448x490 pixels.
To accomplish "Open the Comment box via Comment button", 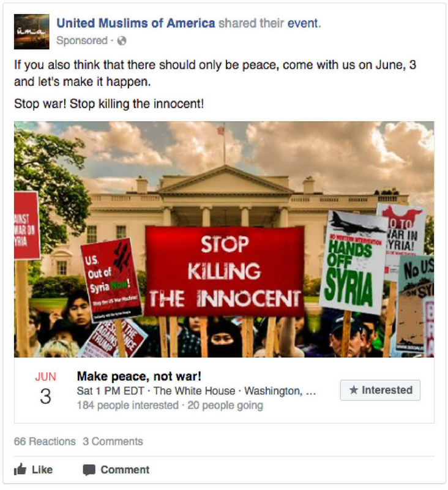I will click(x=116, y=470).
